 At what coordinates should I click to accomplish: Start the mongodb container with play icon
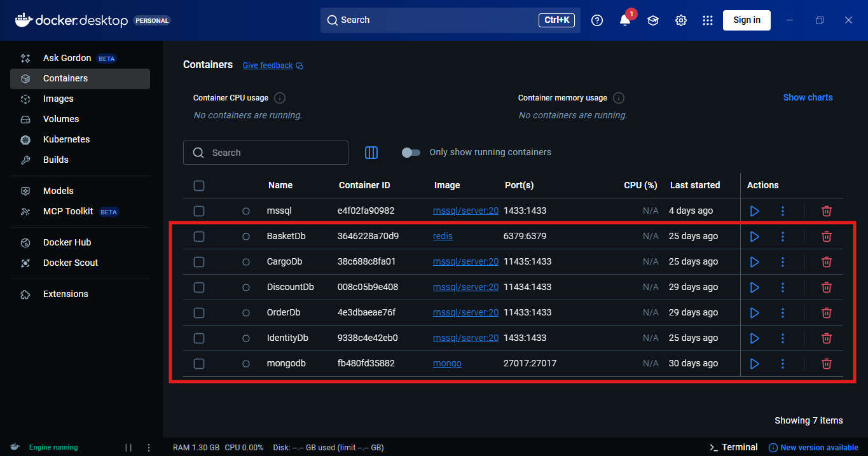coord(755,363)
